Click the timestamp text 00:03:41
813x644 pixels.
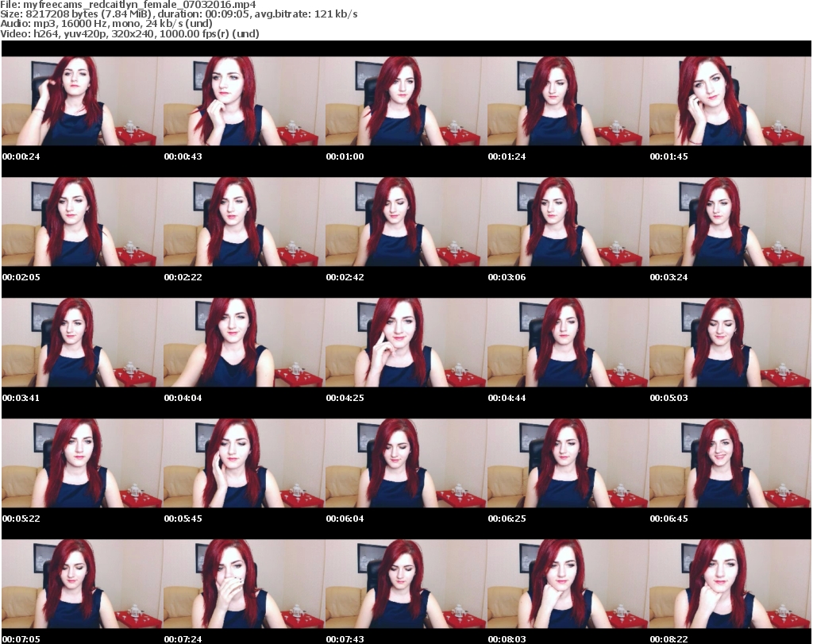click(x=21, y=398)
